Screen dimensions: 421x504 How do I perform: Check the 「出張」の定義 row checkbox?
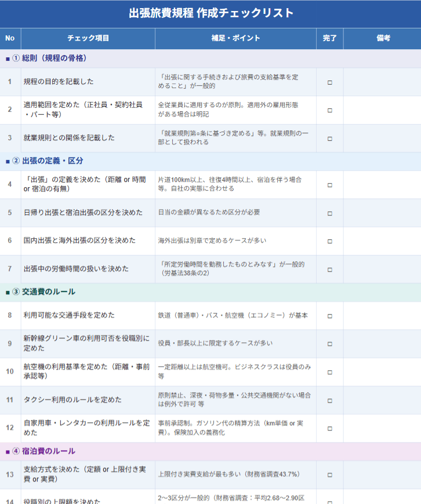click(x=330, y=185)
